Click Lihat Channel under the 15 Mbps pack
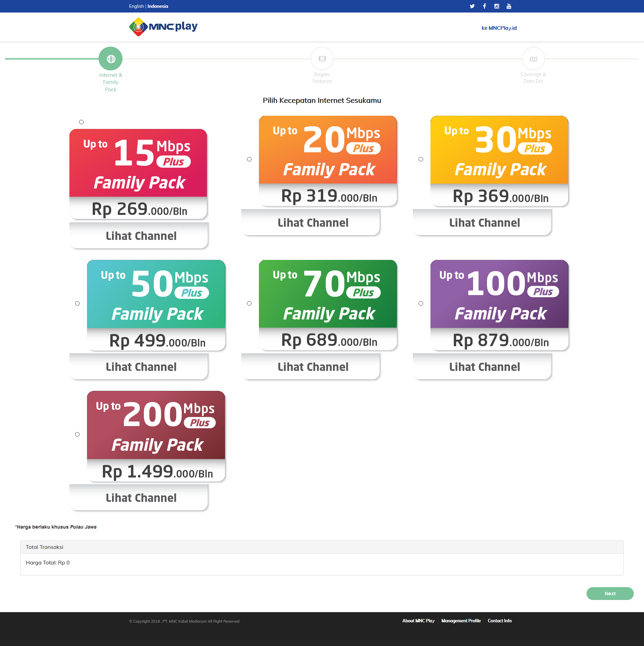Viewport: 644px width, 646px height. [x=139, y=236]
